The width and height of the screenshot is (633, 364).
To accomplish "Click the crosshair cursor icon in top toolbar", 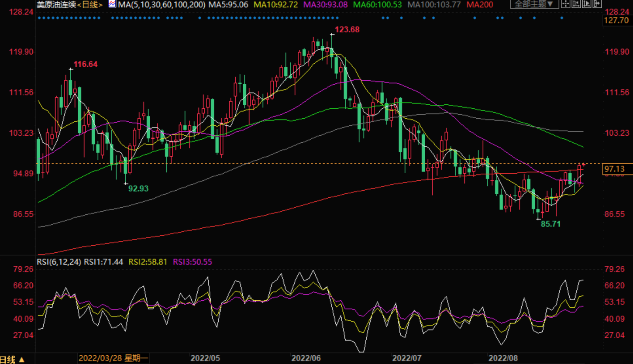I will [565, 4].
